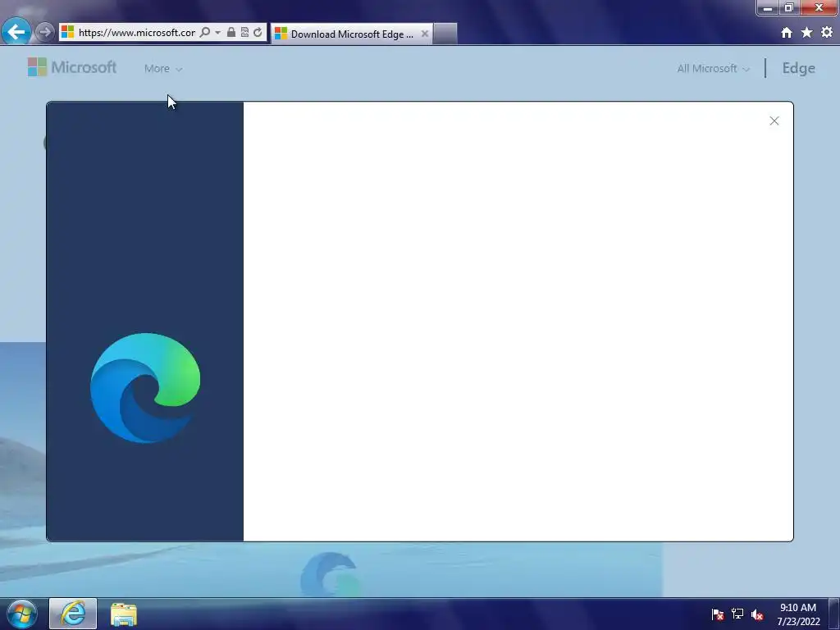Viewport: 840px width, 630px height.
Task: Click the browser Forward arrow button
Action: [x=45, y=32]
